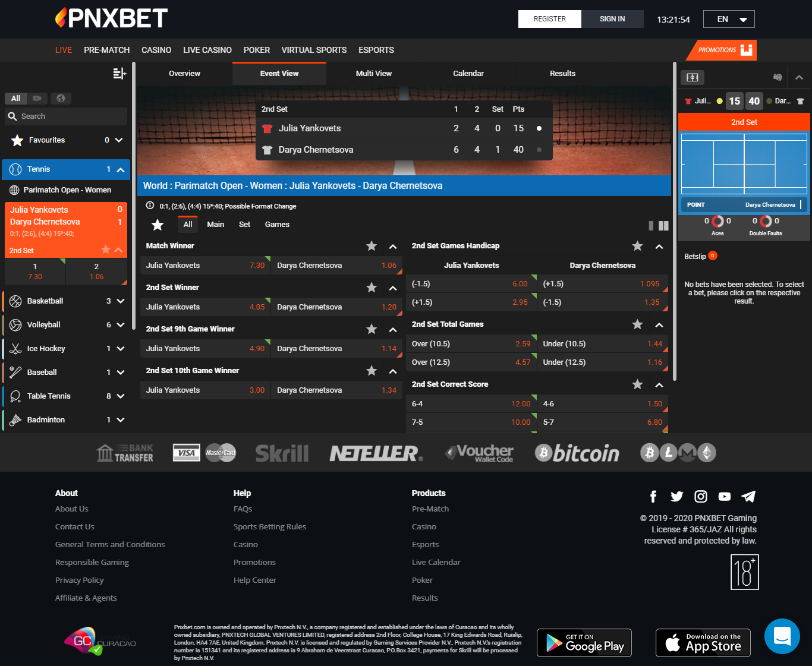Click the Favourites star icon in sidebar
The height and width of the screenshot is (666, 812).
(x=17, y=140)
